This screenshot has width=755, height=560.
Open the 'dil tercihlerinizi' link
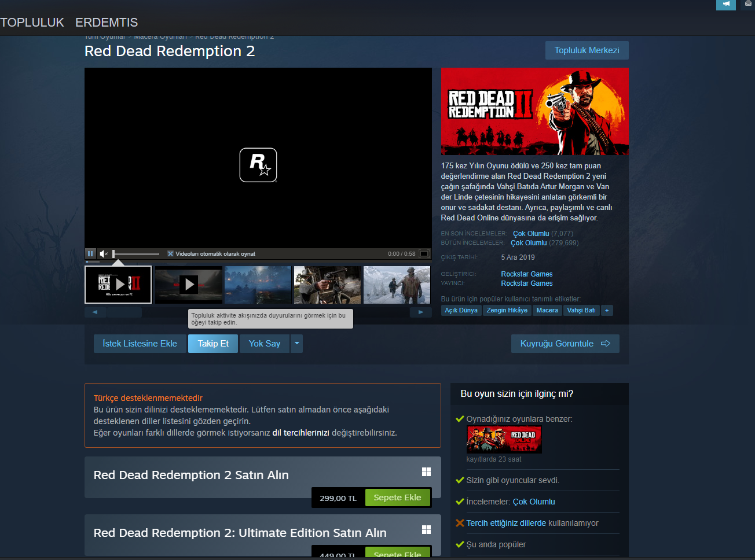(x=300, y=433)
